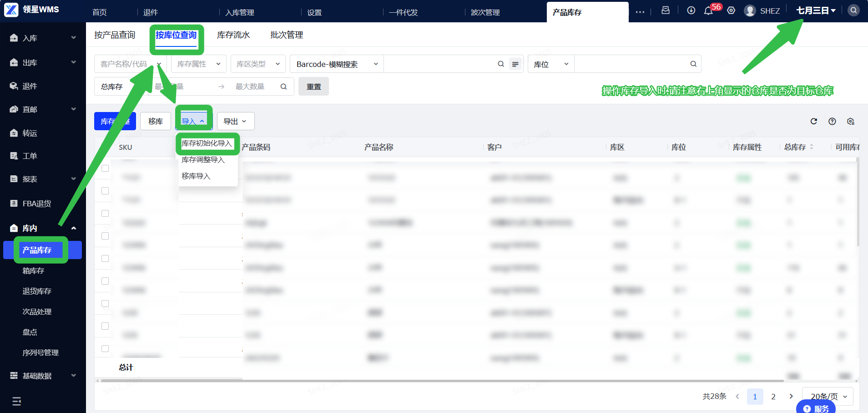Open notifications bell with 56 badge

(x=709, y=10)
